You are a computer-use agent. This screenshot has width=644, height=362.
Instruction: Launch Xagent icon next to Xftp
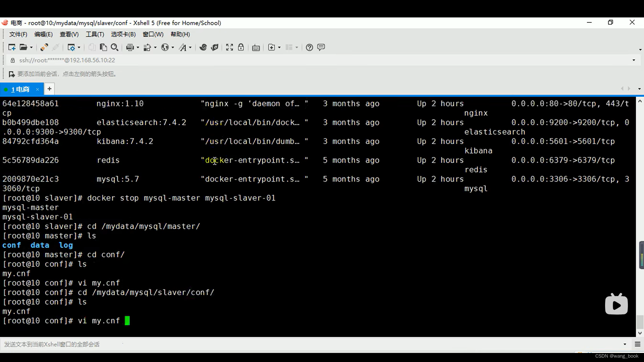pyautogui.click(x=215, y=47)
